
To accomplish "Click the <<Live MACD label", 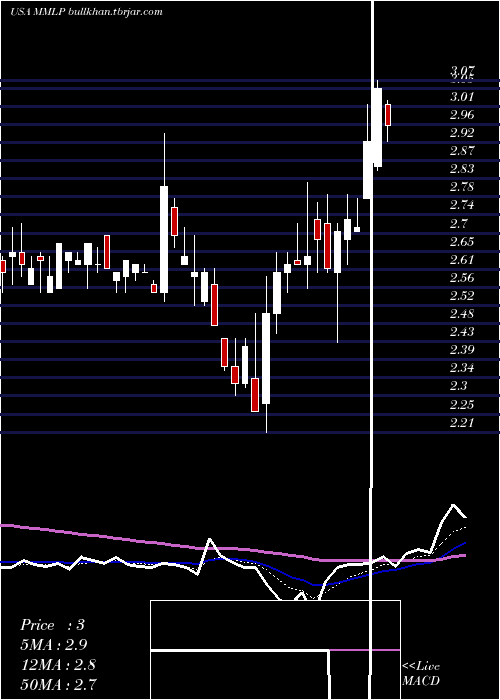I will pyautogui.click(x=421, y=673).
